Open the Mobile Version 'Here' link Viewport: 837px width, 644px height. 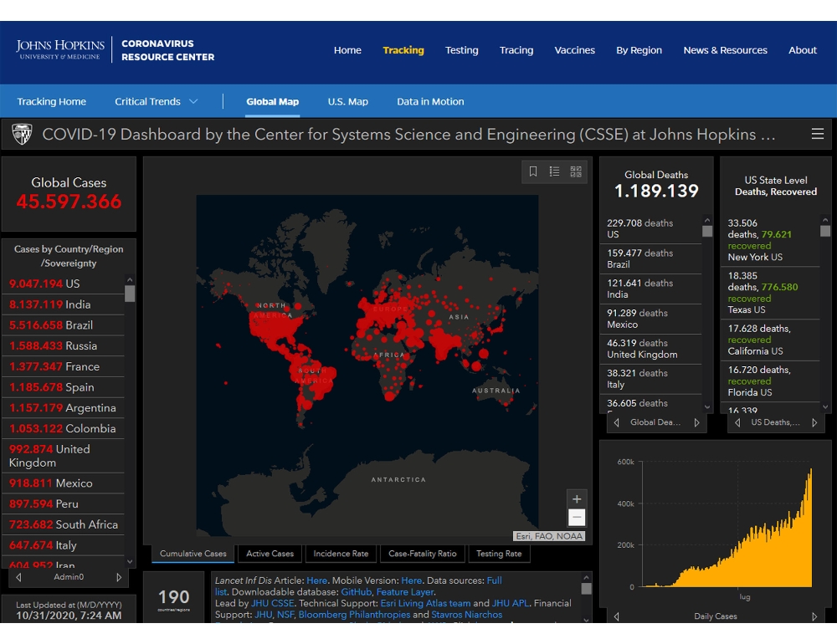411,580
